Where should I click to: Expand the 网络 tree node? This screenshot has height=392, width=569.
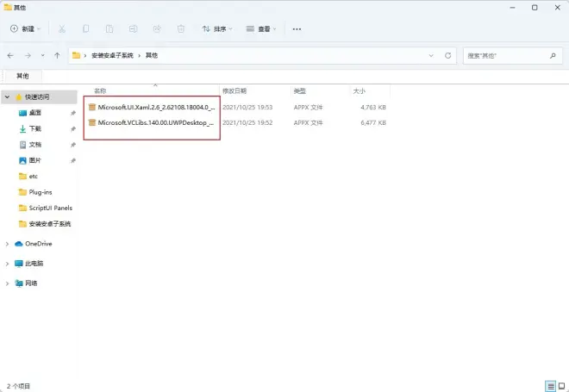[7, 283]
